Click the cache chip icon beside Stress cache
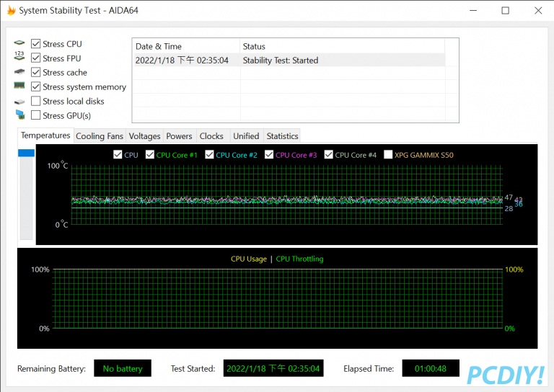 pyautogui.click(x=19, y=71)
